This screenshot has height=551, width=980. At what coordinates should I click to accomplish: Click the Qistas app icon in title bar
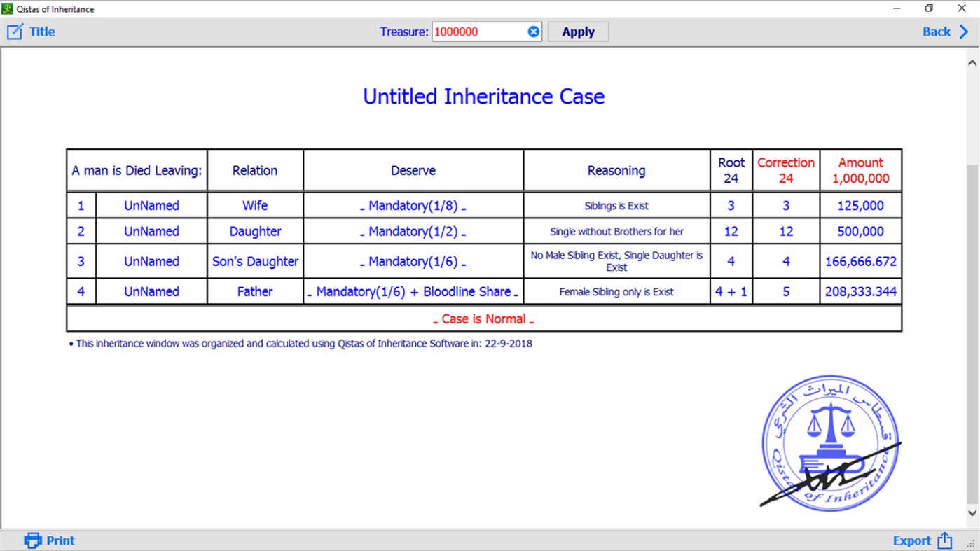(7, 8)
